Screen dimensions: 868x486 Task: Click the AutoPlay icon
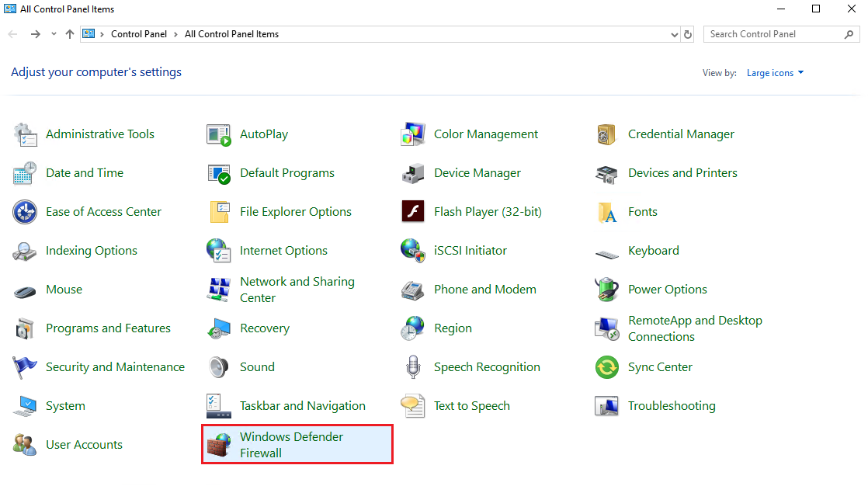point(219,134)
